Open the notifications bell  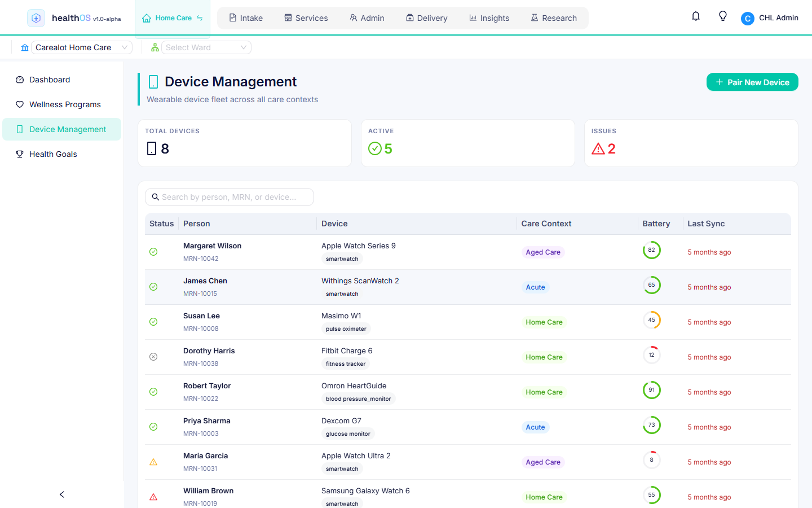click(696, 16)
